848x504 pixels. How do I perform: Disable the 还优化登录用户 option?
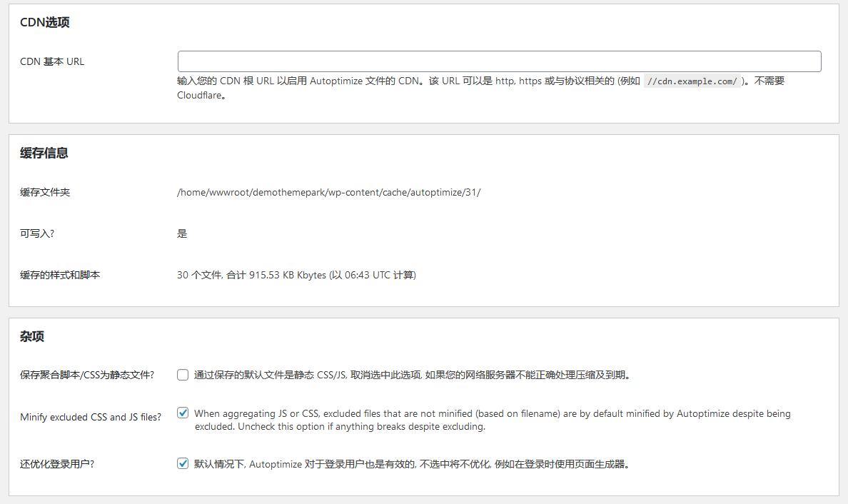pos(183,463)
